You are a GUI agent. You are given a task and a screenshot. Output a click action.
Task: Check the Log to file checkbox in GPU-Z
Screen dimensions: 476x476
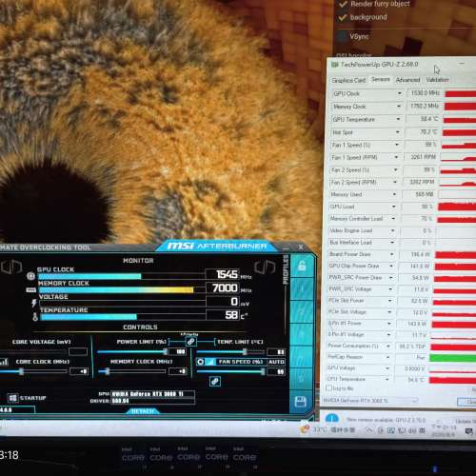[x=329, y=388]
